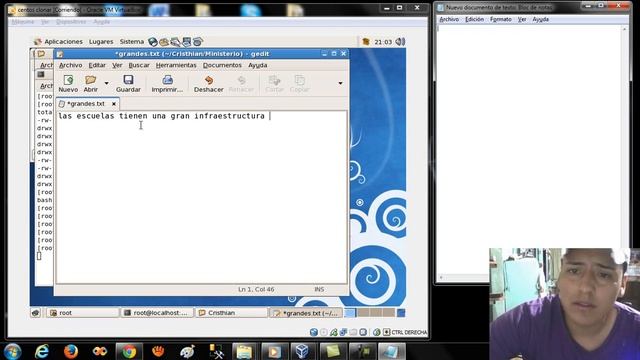This screenshot has height=360, width=640.
Task: Open the Buscar menu in gedit
Action: (139, 65)
